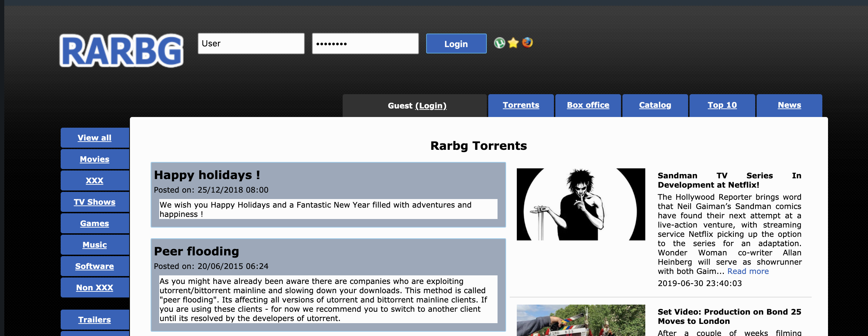Click the uTorrent client icon near Login
Viewport: 868px width, 336px height.
click(x=499, y=43)
